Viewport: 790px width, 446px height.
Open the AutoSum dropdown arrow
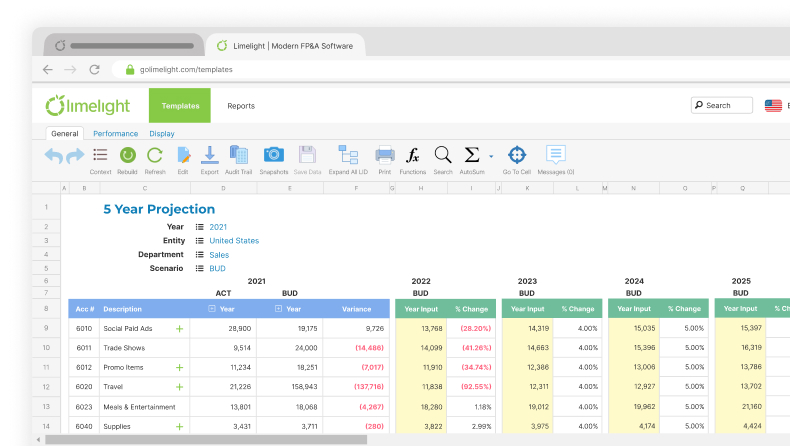pyautogui.click(x=491, y=156)
